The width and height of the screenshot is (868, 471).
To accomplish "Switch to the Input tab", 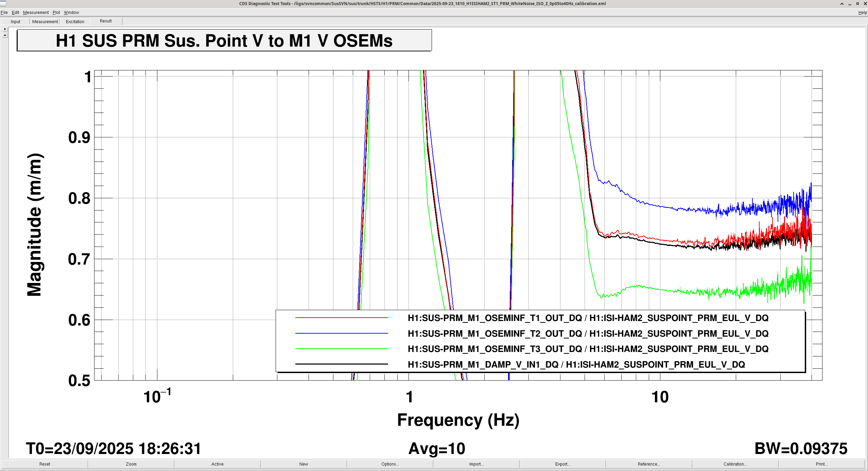I will [15, 21].
